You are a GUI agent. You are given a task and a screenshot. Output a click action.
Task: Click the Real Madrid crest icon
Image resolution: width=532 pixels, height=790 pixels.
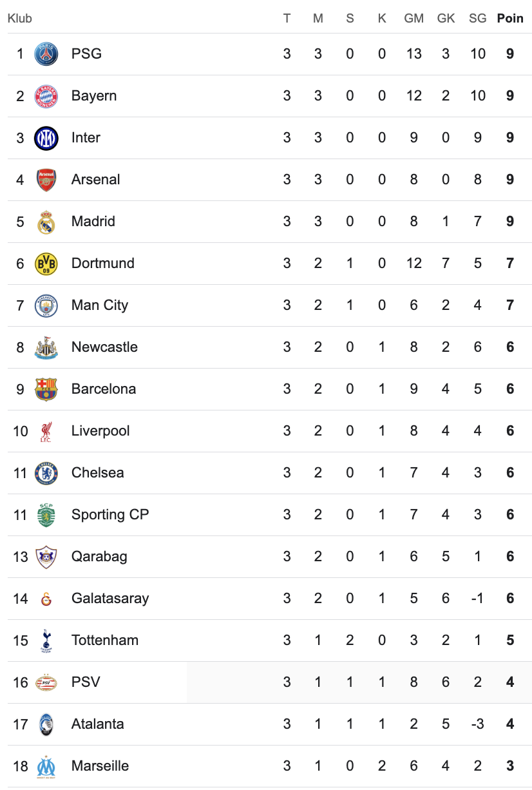click(46, 222)
